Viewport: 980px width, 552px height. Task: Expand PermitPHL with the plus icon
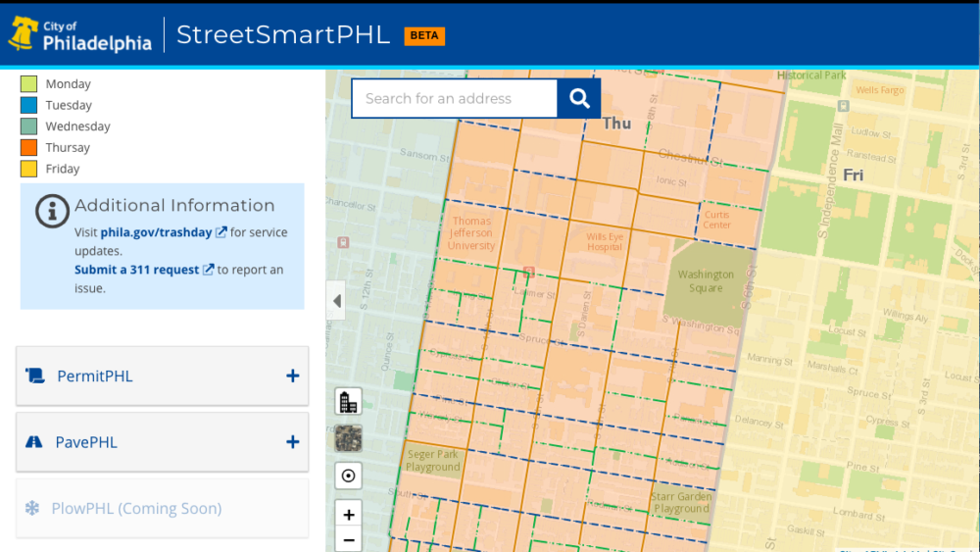tap(292, 376)
